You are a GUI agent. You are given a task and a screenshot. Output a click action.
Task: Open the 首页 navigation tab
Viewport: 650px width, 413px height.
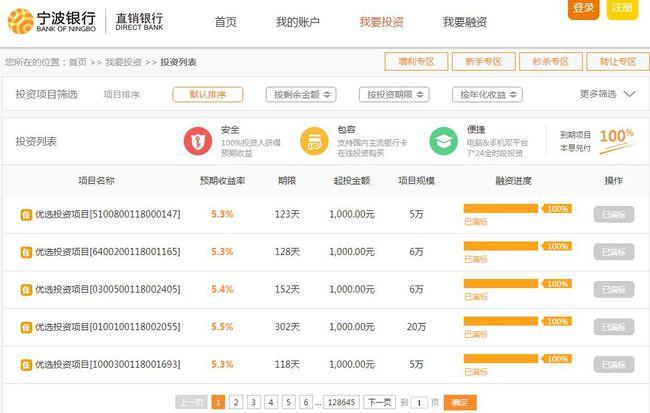pos(226,22)
